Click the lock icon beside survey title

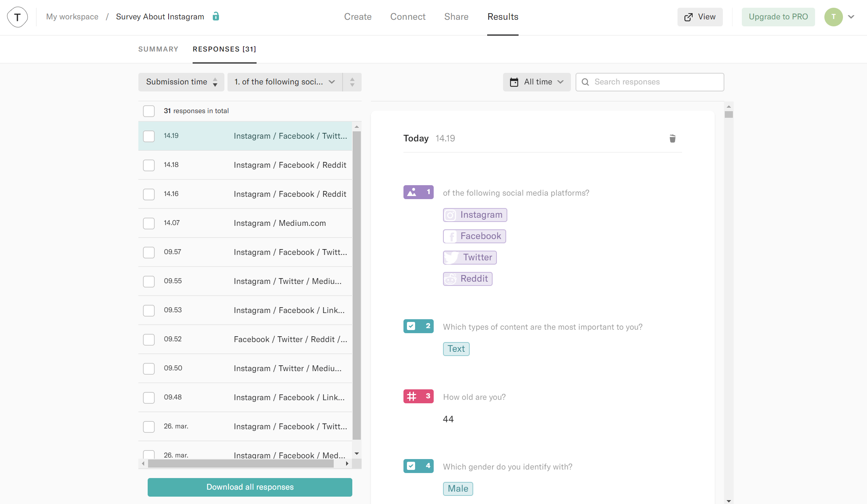tap(216, 16)
